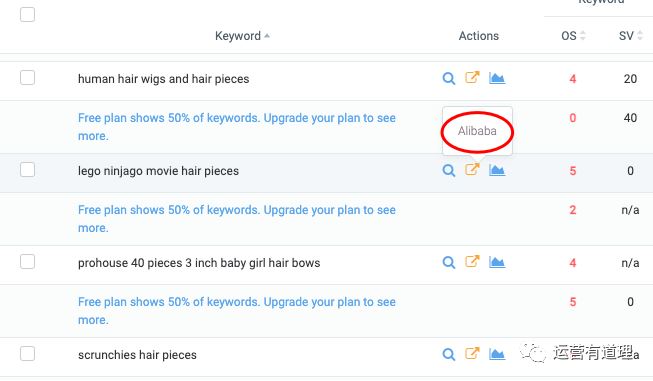Image resolution: width=653 pixels, height=381 pixels.
Task: View trend chart for scrunchies hair pieces
Action: point(497,354)
